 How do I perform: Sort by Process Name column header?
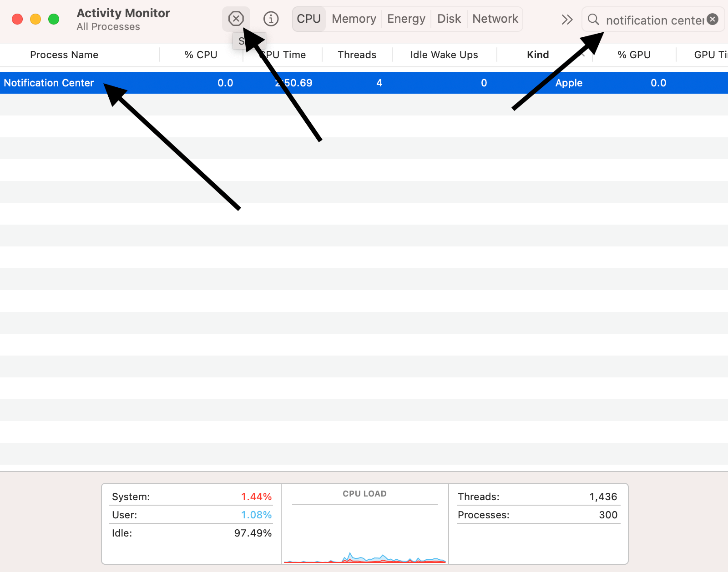(64, 55)
